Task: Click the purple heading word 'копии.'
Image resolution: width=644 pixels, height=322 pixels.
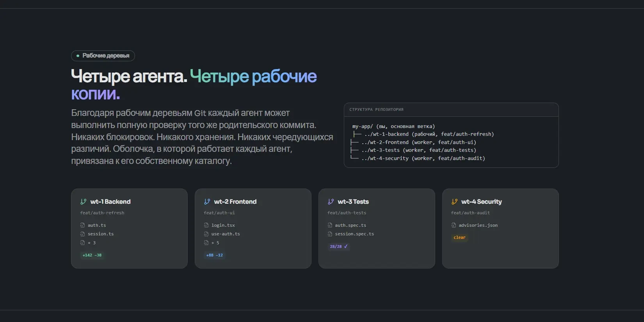Action: (x=95, y=94)
